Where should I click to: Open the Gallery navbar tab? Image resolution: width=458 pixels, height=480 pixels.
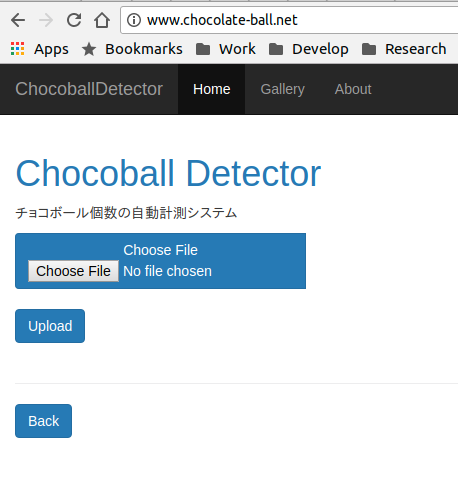click(x=283, y=89)
